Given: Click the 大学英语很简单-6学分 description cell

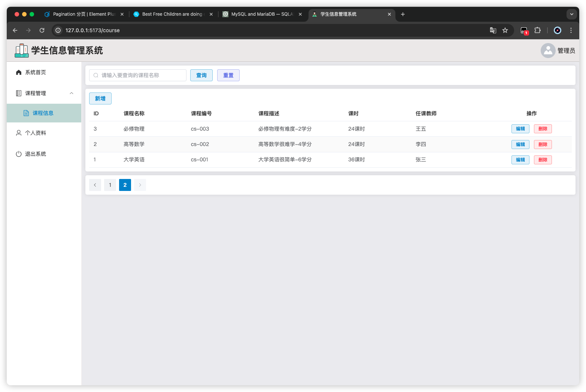Looking at the screenshot, I should [x=285, y=159].
